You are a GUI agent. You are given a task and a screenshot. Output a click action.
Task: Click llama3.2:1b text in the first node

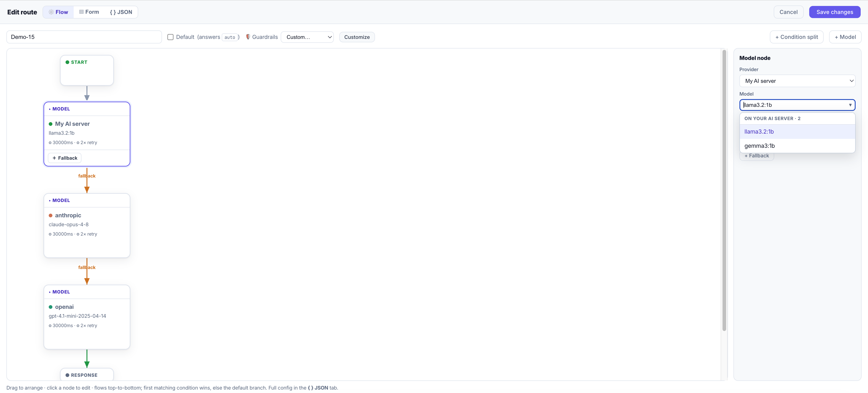pyautogui.click(x=62, y=133)
